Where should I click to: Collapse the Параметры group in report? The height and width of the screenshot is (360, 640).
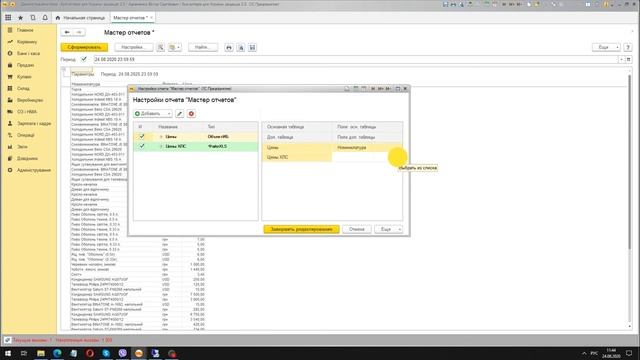pos(64,69)
